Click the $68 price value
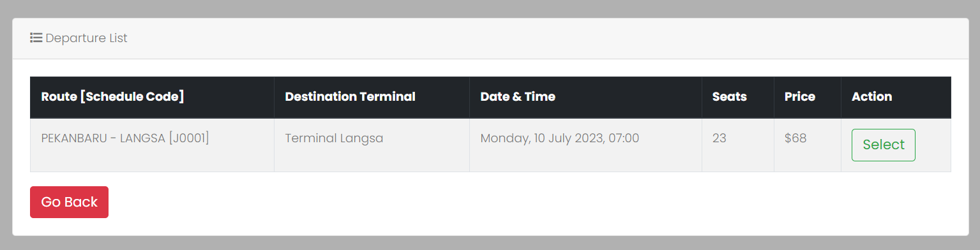This screenshot has width=980, height=250. pos(795,138)
